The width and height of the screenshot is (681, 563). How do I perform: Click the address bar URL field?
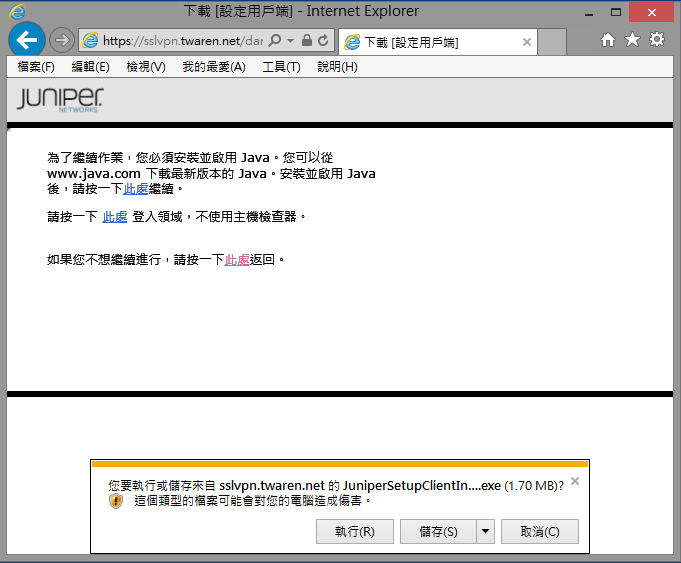[x=180, y=41]
